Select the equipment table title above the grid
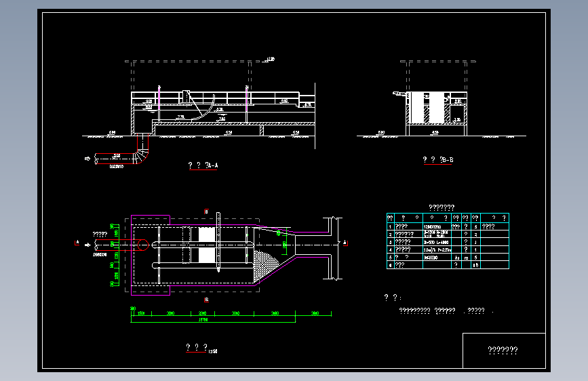The height and width of the screenshot is (381, 588). (442, 207)
